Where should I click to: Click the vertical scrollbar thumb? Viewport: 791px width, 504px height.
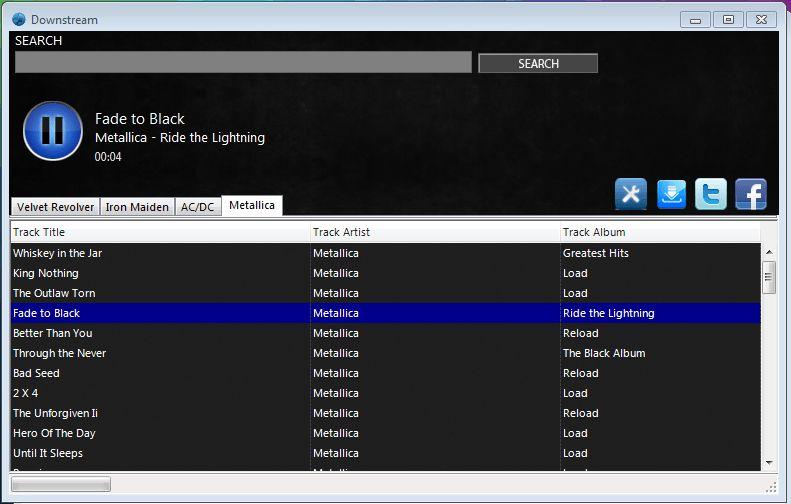(769, 277)
